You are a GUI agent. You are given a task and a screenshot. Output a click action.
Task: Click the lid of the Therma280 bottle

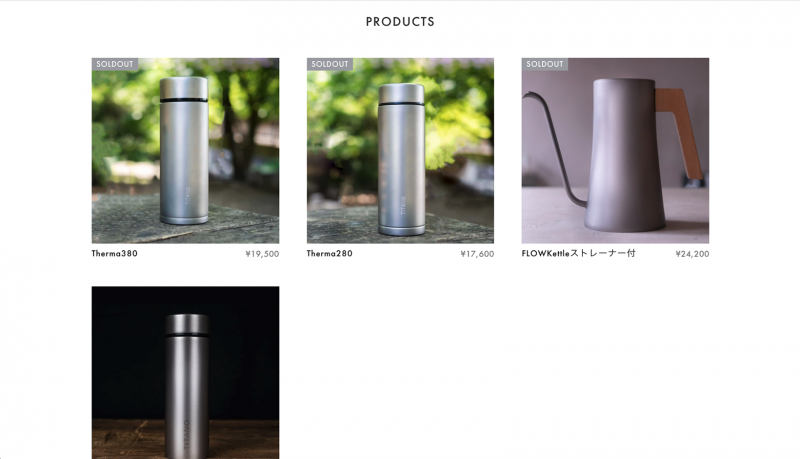(401, 94)
